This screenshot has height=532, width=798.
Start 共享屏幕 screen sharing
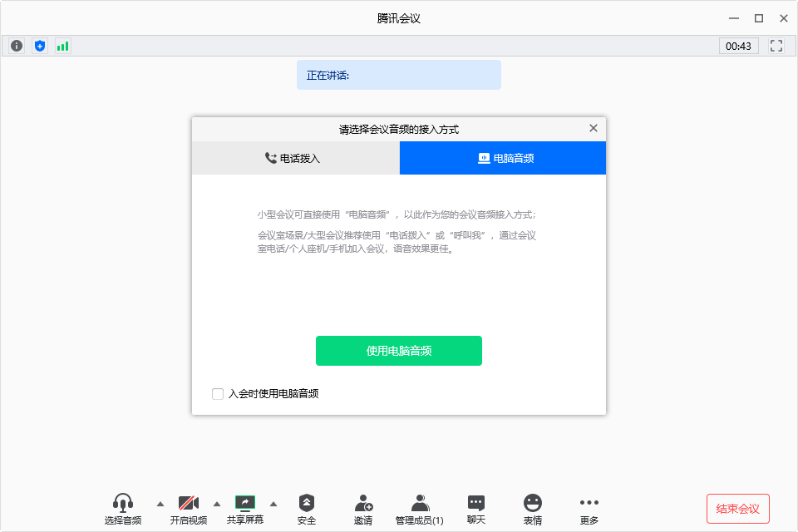(244, 509)
